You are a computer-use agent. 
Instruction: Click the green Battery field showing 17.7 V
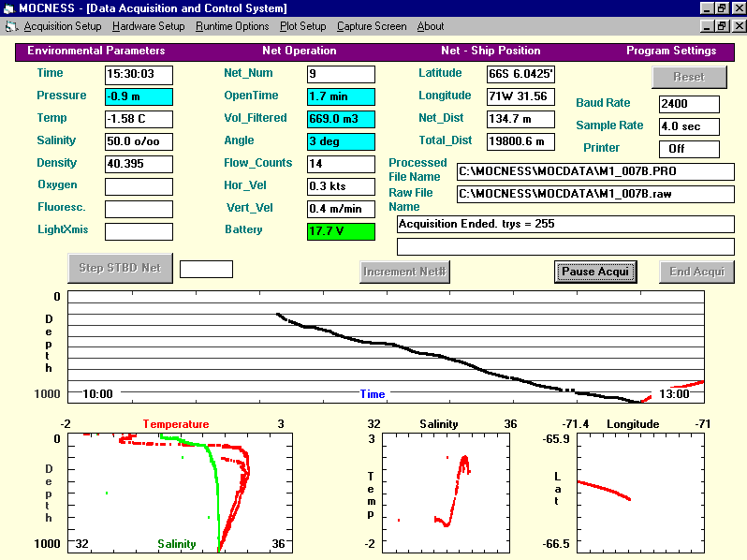click(341, 231)
